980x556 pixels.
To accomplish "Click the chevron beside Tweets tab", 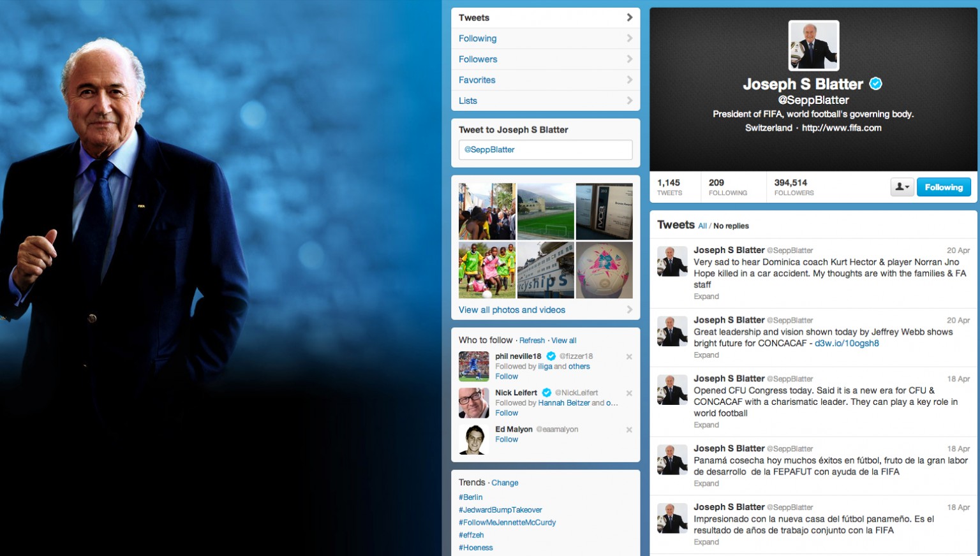I will click(629, 18).
